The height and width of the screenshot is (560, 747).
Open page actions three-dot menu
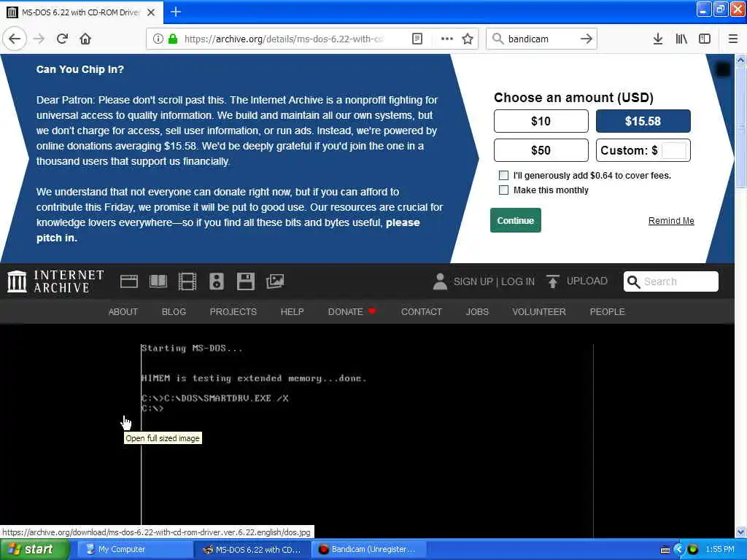point(447,39)
